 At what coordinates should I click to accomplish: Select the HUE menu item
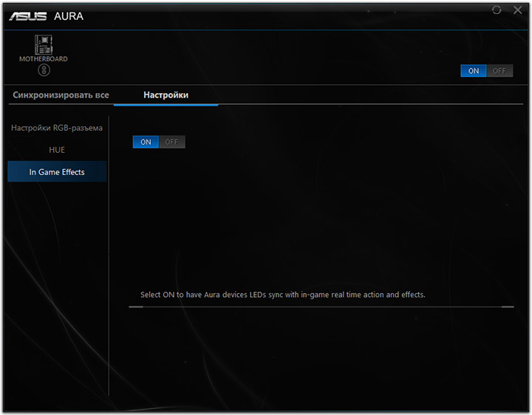point(57,150)
